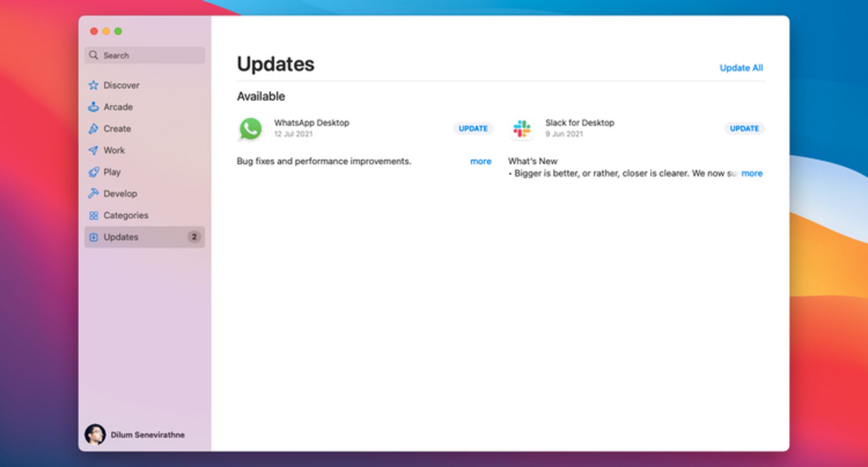Select the Categories grid icon
This screenshot has height=467, width=868.
(x=94, y=215)
